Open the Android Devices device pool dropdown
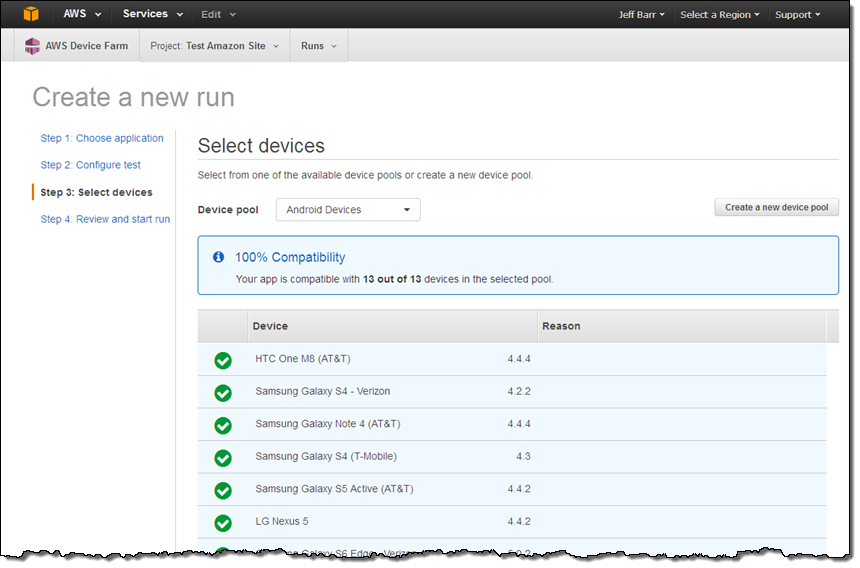Image resolution: width=860 pixels, height=568 pixels. [348, 210]
